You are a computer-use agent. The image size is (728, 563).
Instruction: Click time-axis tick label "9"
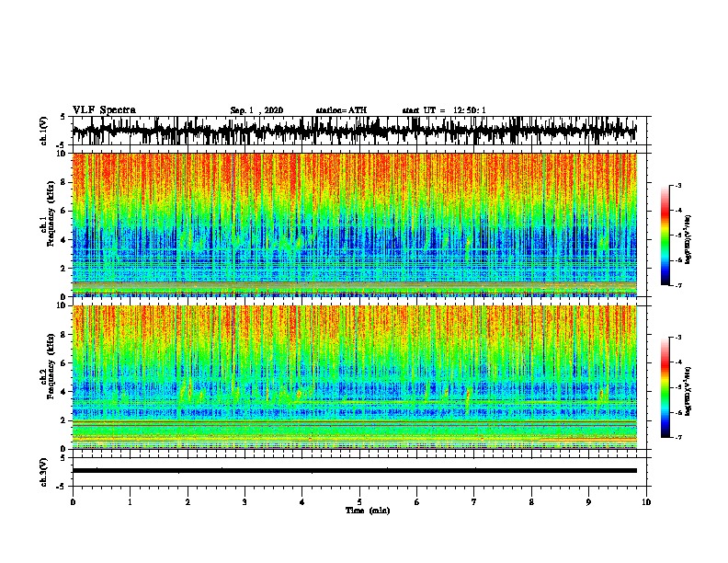click(x=588, y=502)
